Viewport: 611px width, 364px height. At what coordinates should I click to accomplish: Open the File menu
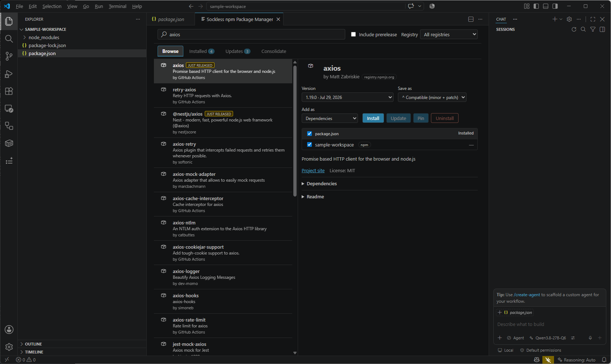point(20,6)
